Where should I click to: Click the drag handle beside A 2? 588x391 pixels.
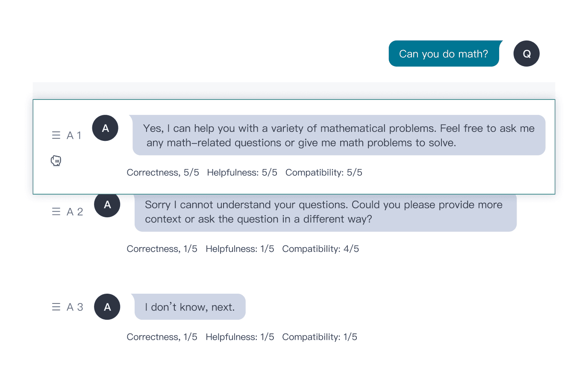tap(56, 212)
